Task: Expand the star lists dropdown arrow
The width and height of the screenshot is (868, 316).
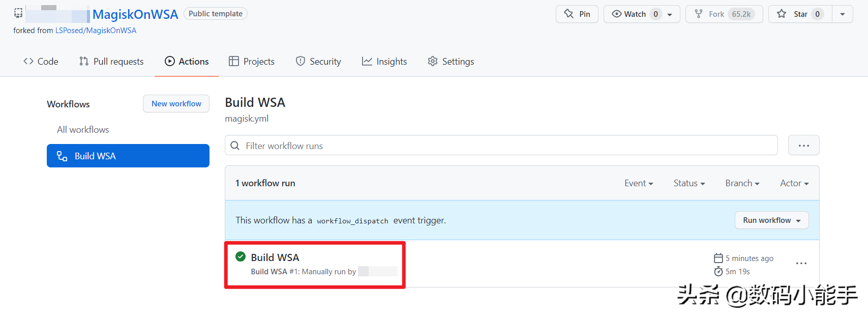Action: [842, 14]
